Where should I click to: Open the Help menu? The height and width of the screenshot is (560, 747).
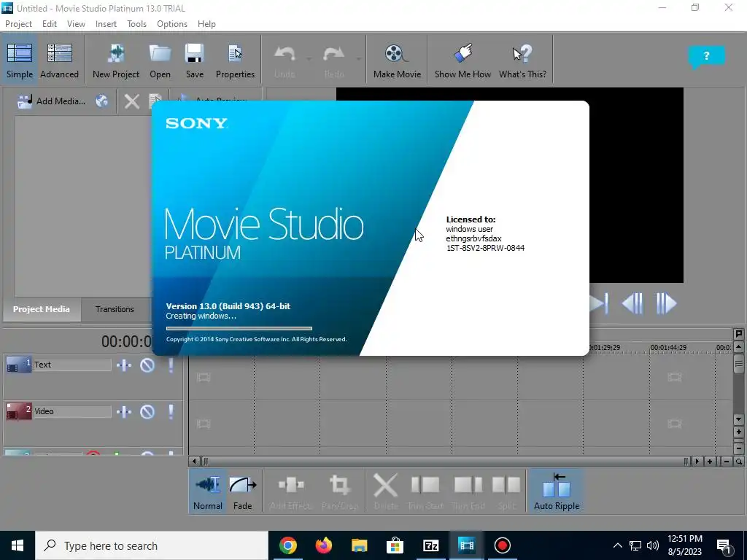pyautogui.click(x=206, y=24)
